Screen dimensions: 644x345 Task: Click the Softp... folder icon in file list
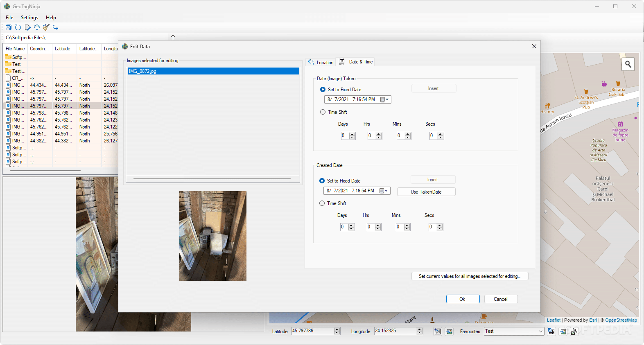pyautogui.click(x=8, y=57)
